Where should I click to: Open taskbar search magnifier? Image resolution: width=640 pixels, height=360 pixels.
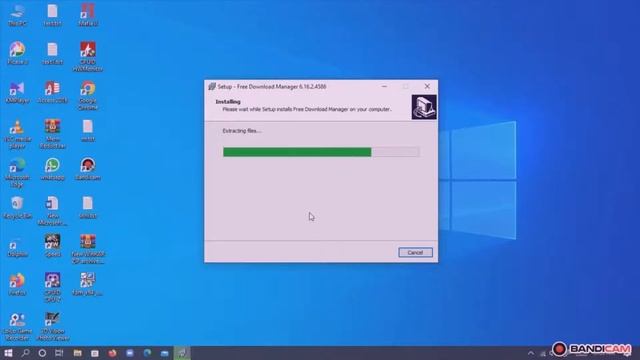coord(25,353)
